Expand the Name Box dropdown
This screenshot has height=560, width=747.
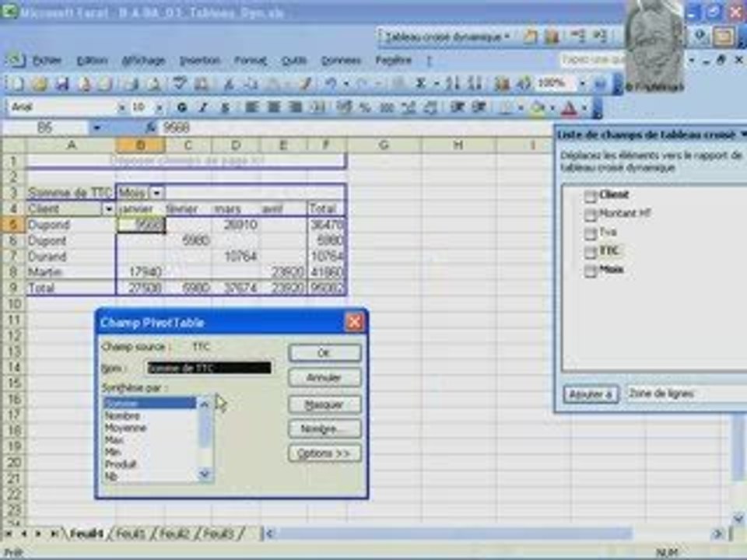point(96,128)
